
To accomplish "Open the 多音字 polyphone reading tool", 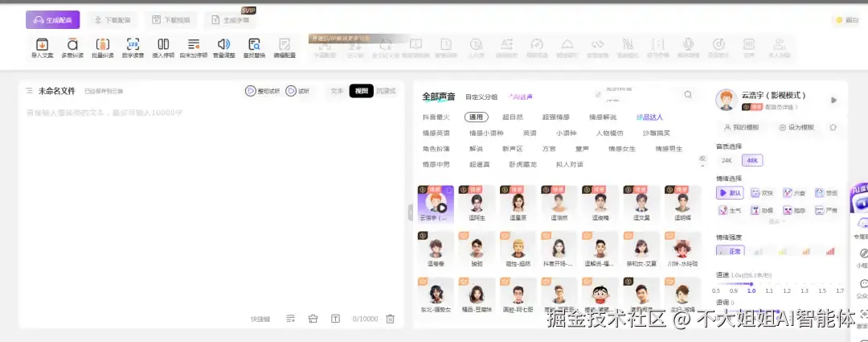I will tap(72, 47).
